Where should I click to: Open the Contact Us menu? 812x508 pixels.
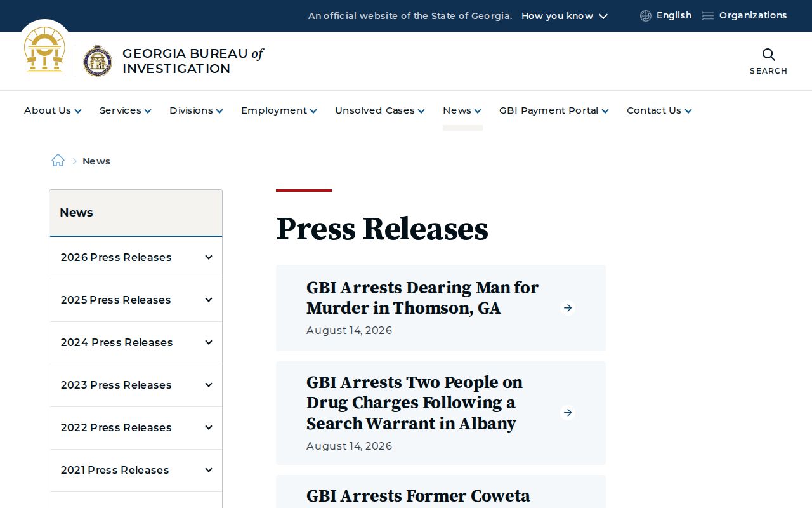point(659,110)
